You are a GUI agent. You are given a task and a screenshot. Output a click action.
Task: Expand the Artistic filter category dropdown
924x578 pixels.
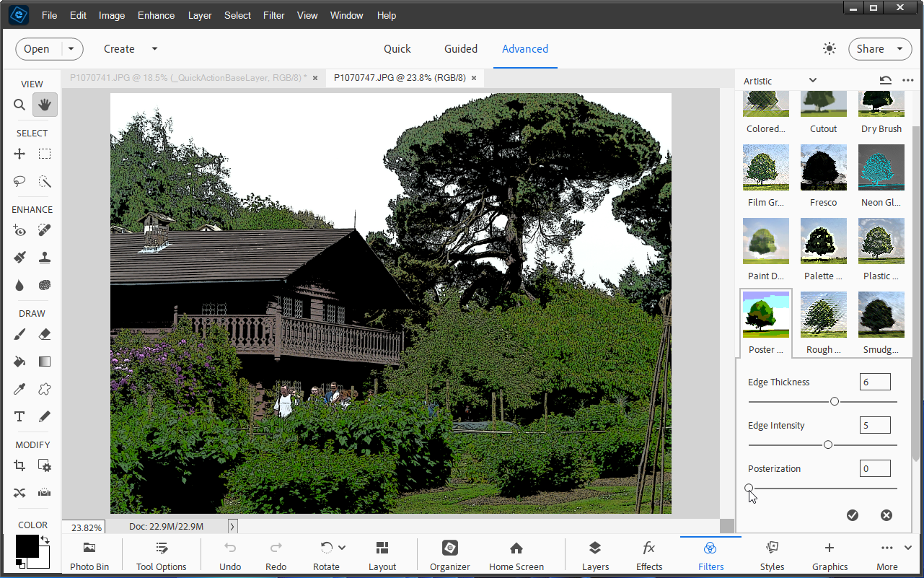813,80
